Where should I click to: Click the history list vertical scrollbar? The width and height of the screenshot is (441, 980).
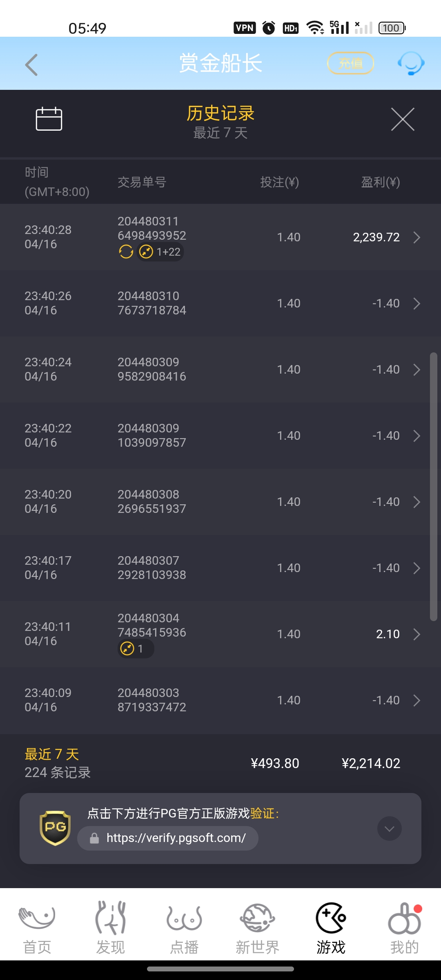click(x=433, y=486)
